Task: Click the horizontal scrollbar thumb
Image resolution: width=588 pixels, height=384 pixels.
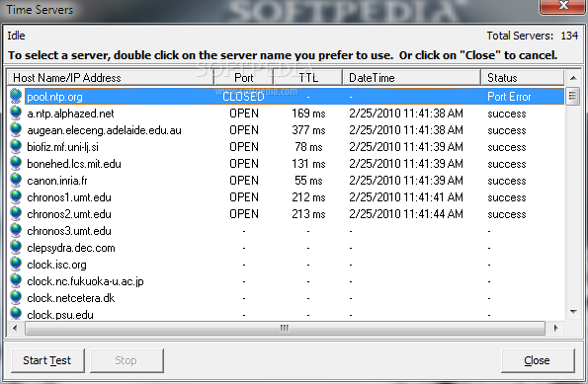Action: click(x=285, y=328)
